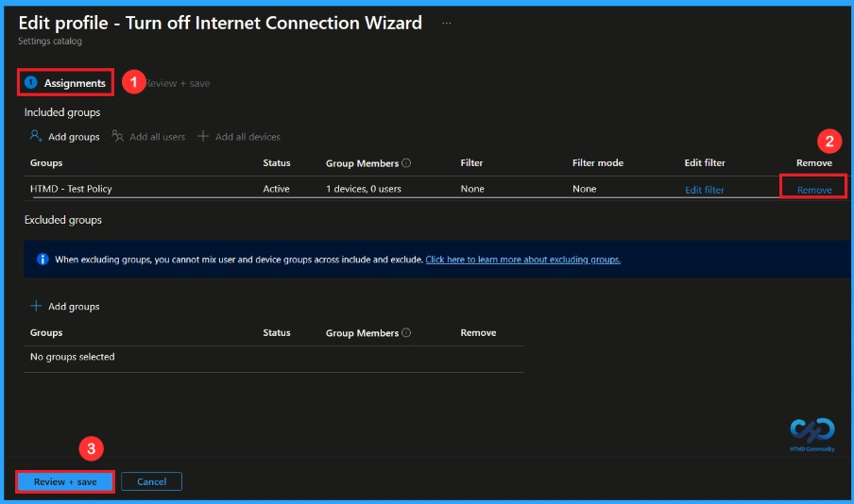
Task: Click Add all devices option
Action: [239, 137]
